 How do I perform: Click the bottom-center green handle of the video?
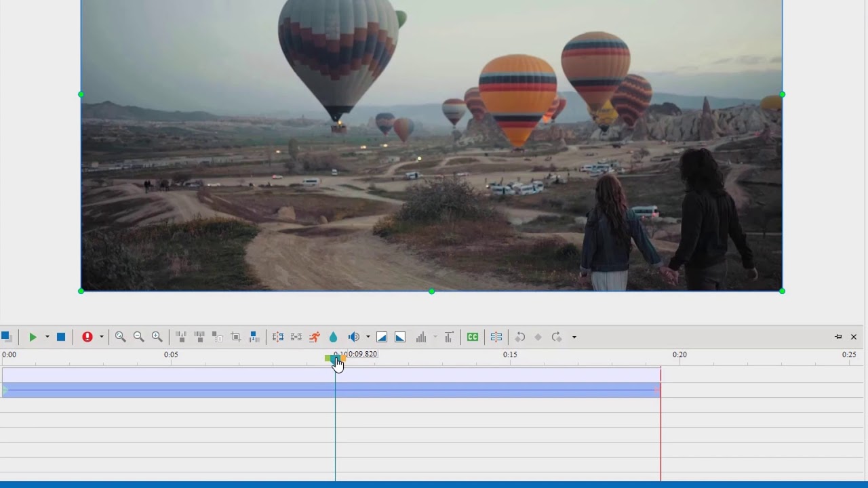pos(432,291)
